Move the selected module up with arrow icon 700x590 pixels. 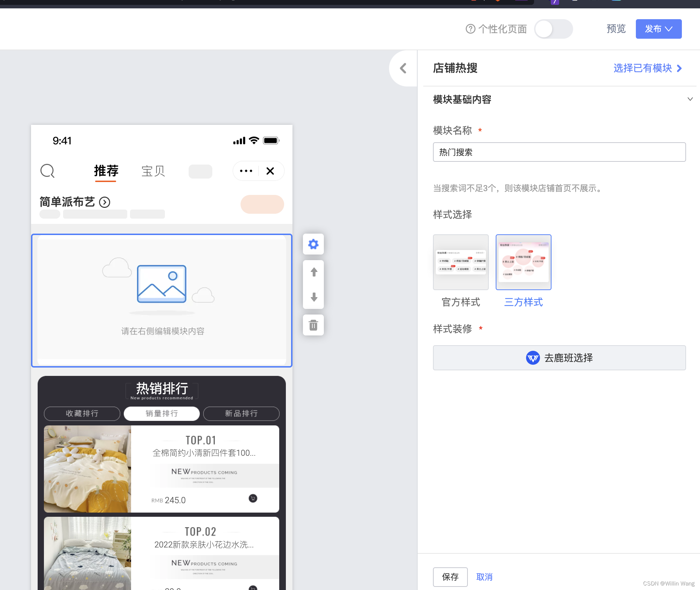(x=313, y=272)
